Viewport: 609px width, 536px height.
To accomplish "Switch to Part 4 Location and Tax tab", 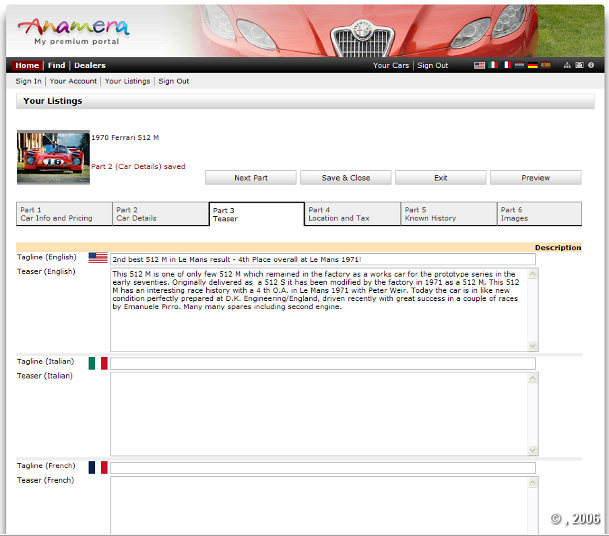I will [352, 214].
